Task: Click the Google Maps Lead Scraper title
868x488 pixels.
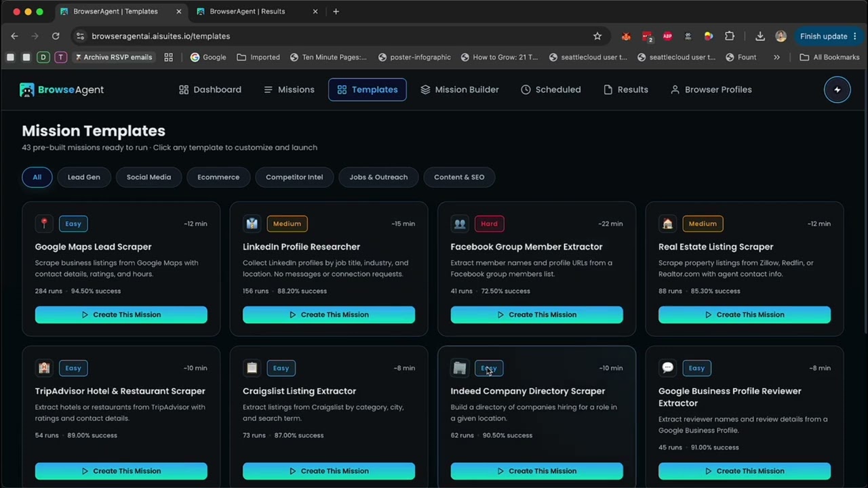Action: [x=93, y=247]
